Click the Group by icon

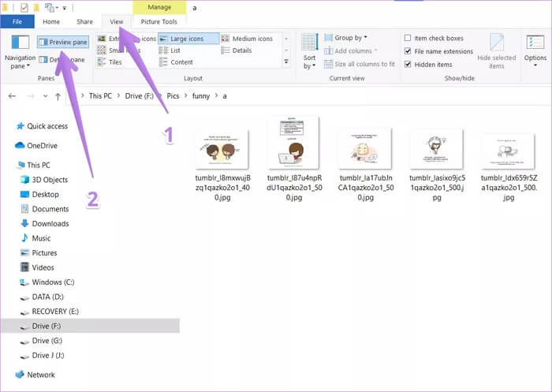click(328, 38)
